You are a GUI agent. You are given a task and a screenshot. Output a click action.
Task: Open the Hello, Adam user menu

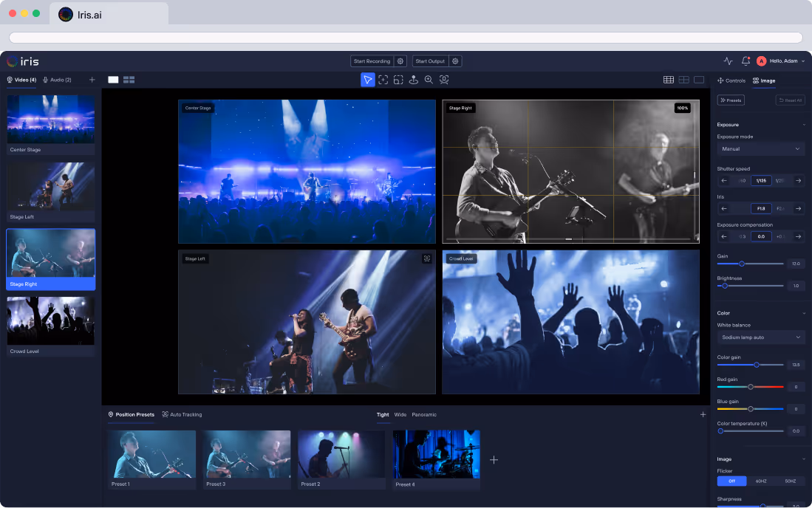781,61
